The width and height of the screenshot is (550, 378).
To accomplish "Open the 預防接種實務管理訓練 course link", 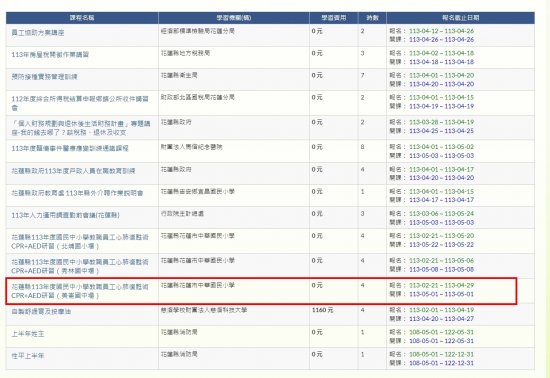I will [x=44, y=77].
